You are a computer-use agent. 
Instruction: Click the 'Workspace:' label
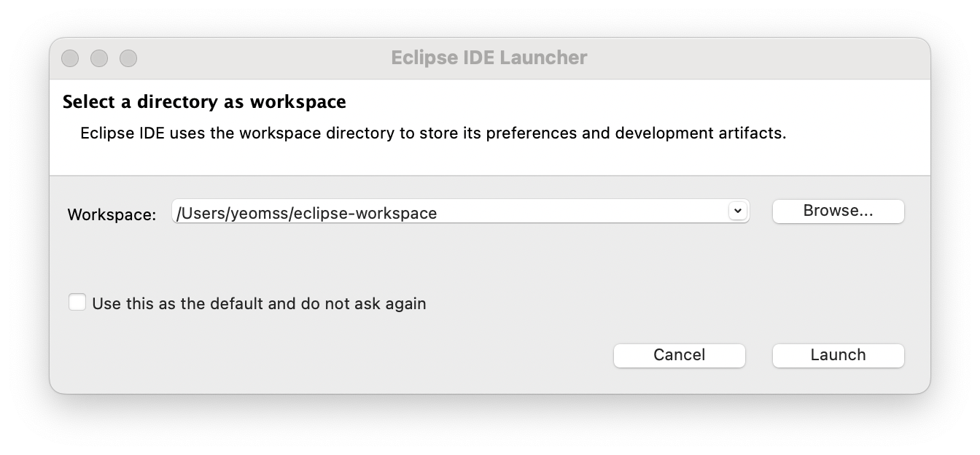[112, 214]
